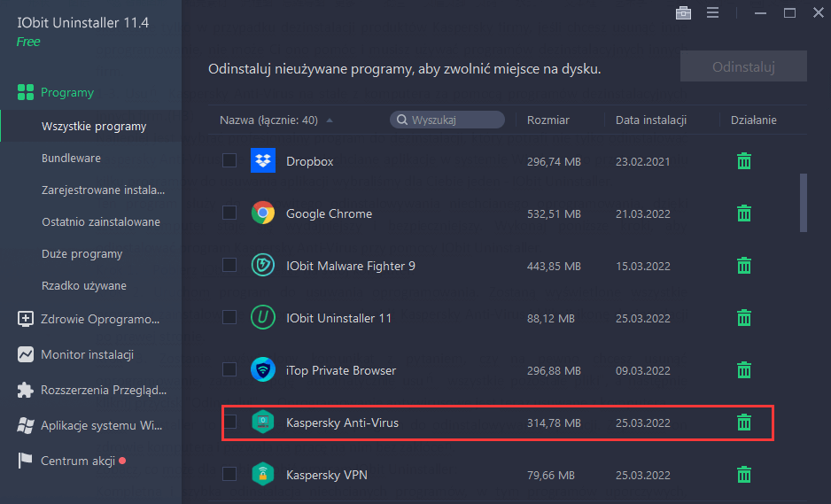
Task: Click Dropbox size 296,74 MB
Action: coord(554,161)
